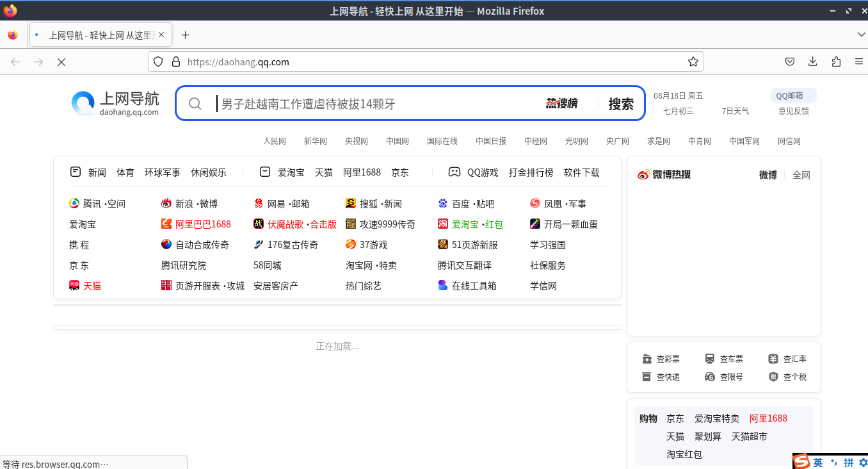Open the list-all-tabs chevron
The width and height of the screenshot is (868, 469).
(x=861, y=34)
